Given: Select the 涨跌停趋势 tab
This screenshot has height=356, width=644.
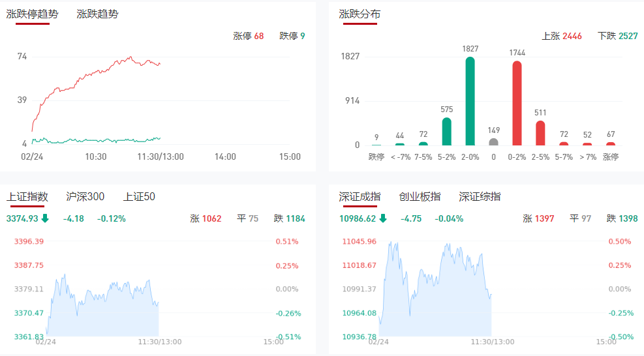Looking at the screenshot, I should 32,14.
